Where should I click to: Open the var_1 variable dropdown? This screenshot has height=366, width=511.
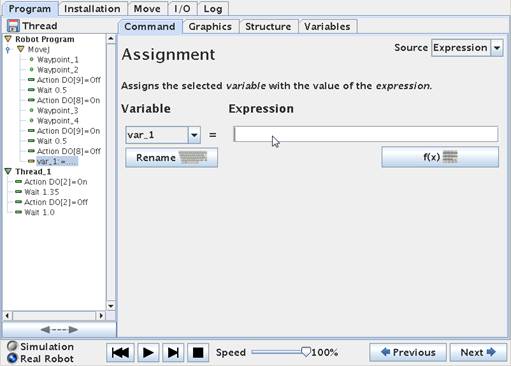pos(194,135)
